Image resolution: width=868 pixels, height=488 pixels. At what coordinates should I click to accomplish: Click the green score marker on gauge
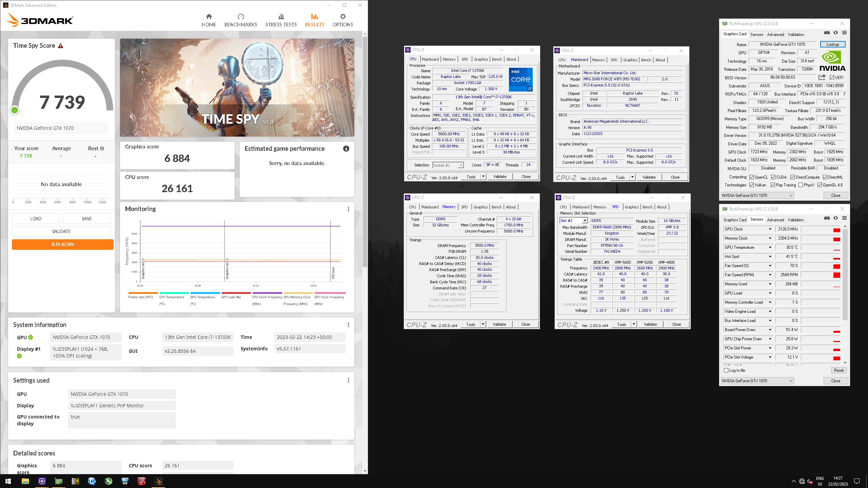[x=15, y=110]
